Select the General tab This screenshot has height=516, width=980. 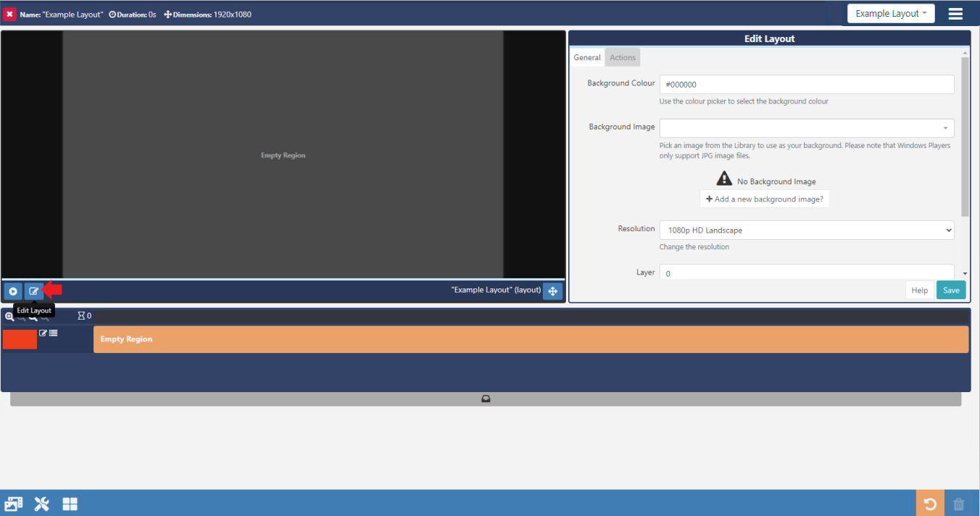point(587,57)
